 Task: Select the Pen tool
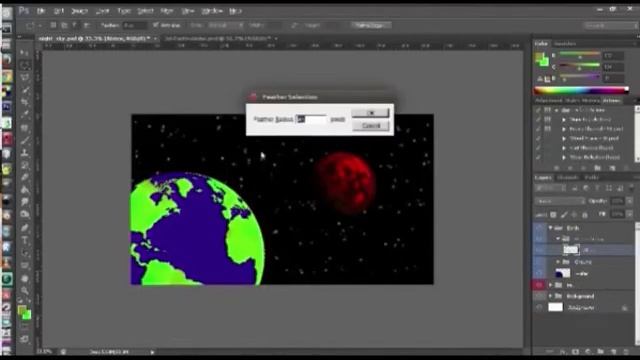[x=24, y=228]
